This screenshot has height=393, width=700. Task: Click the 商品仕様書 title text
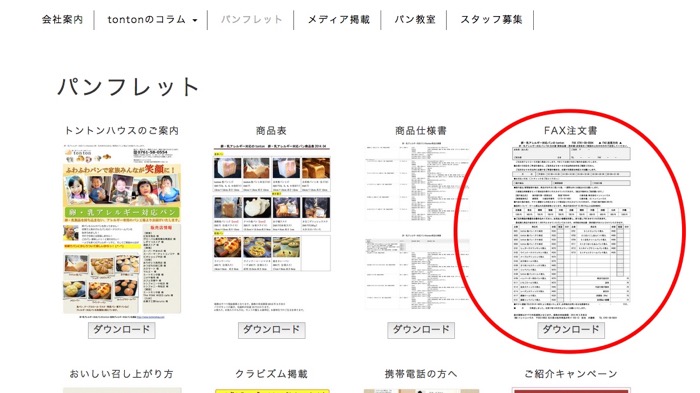(421, 130)
